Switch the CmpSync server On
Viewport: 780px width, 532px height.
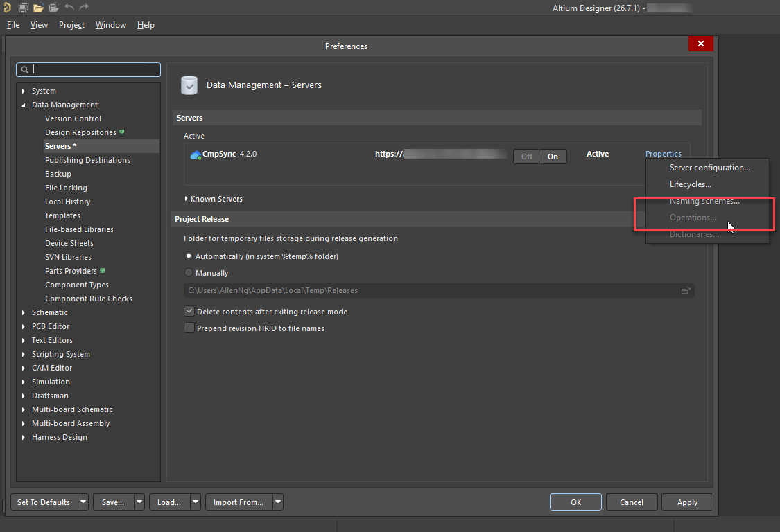[x=553, y=157]
